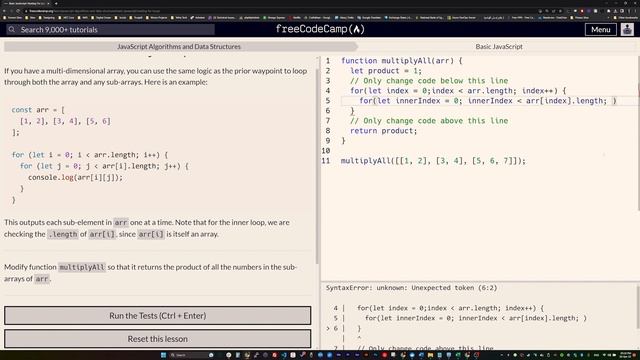Click the code editor vertical scrollbar
This screenshot has width=640, height=360.
(x=638, y=133)
